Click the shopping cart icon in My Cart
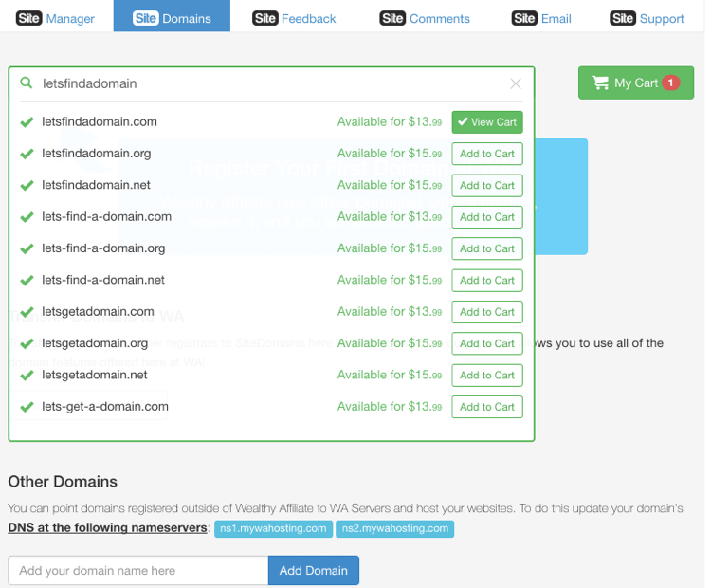This screenshot has width=711, height=588. click(601, 83)
